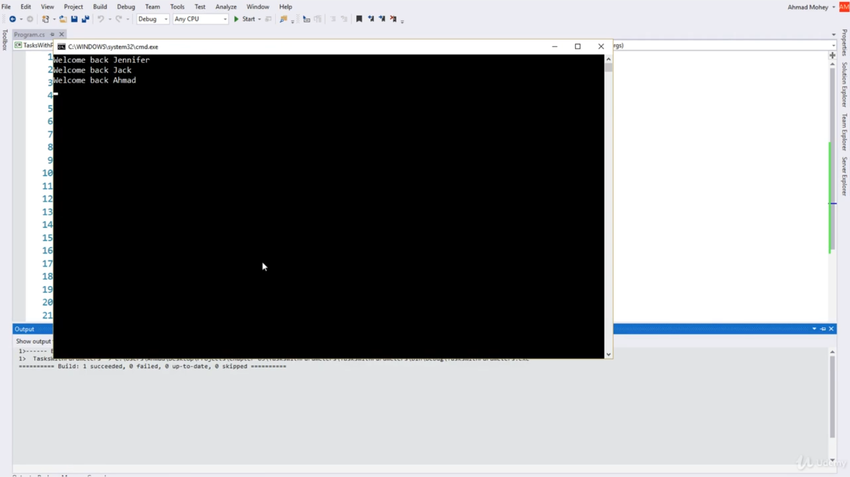Click the Open File folder icon
850x477 pixels.
(63, 19)
